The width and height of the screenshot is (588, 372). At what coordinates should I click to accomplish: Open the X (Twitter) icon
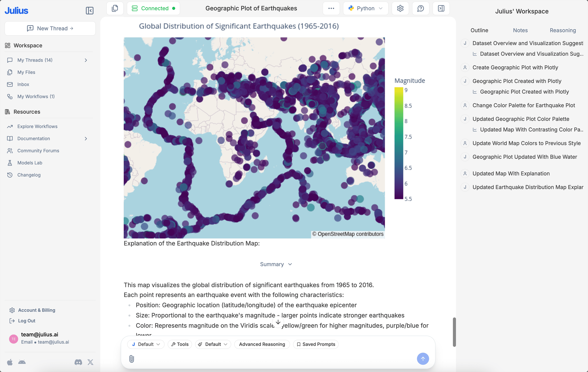tap(90, 362)
